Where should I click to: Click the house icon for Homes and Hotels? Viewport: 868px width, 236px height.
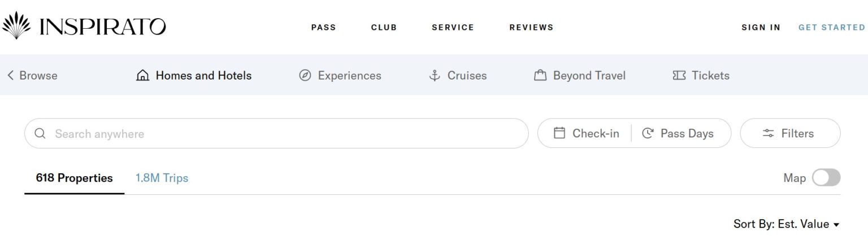point(143,76)
